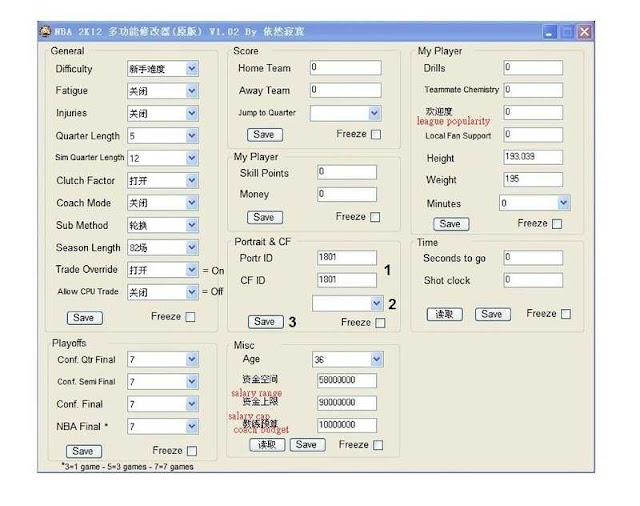Click Save in Time group
The image size is (640, 506).
click(493, 314)
